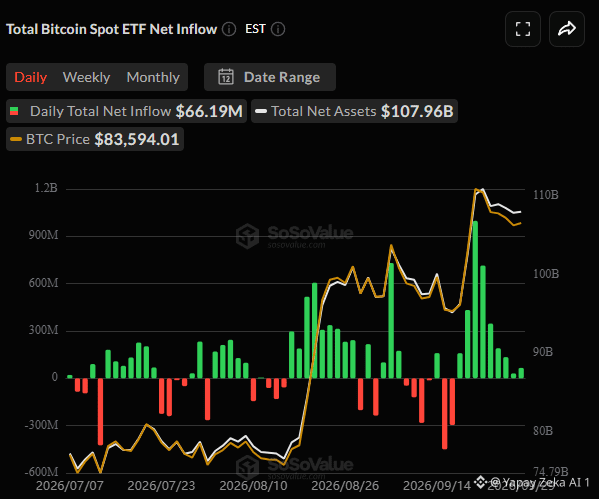Click the share arrow icon
Viewport: 599px width, 499px height.
[x=567, y=29]
